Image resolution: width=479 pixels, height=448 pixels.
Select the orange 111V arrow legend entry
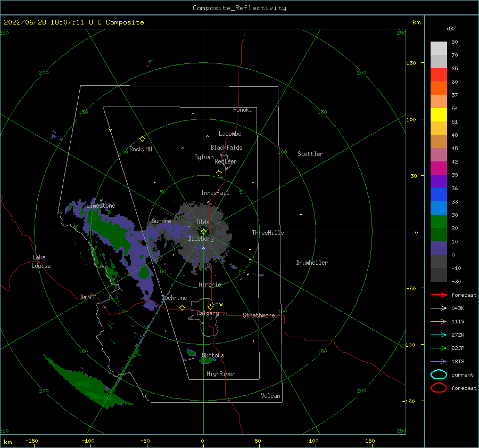click(x=439, y=321)
